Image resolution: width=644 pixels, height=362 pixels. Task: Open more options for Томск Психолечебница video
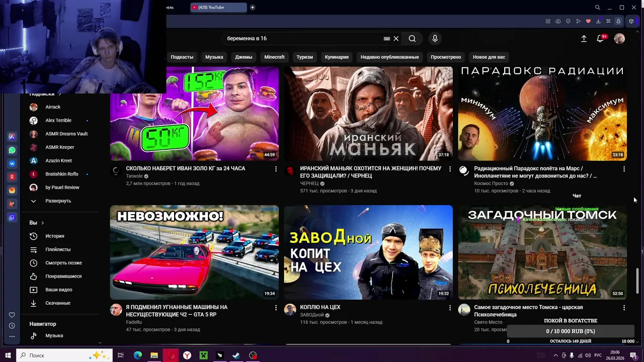tap(624, 308)
